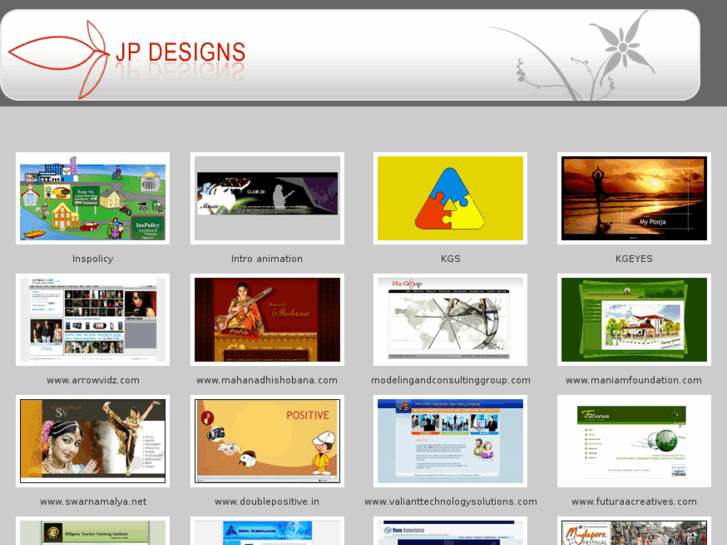
Task: Click the KGS caption
Action: coord(451,259)
